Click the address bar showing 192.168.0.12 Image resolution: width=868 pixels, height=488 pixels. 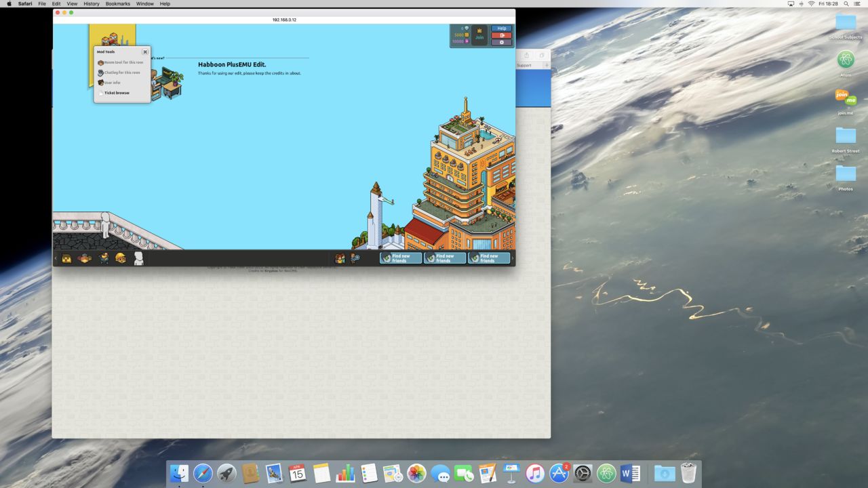coord(284,20)
